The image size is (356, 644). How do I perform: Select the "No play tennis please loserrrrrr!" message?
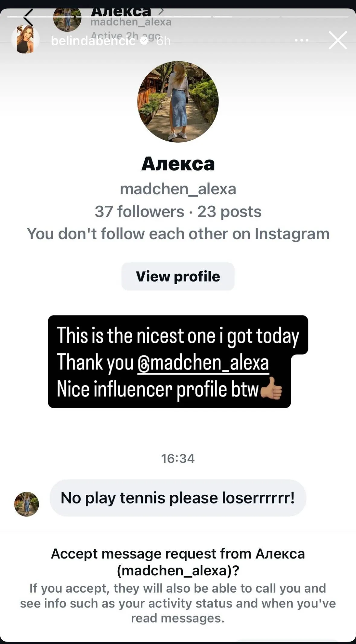pyautogui.click(x=178, y=498)
